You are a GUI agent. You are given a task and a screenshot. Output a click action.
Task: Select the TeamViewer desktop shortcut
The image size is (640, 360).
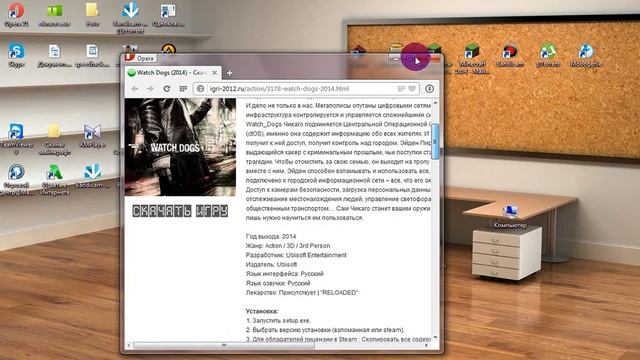(x=16, y=138)
